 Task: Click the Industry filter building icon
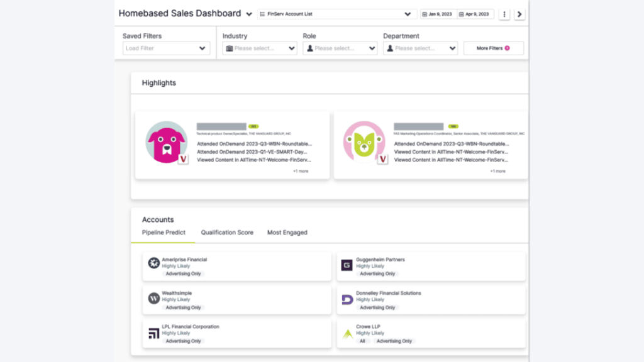click(229, 48)
